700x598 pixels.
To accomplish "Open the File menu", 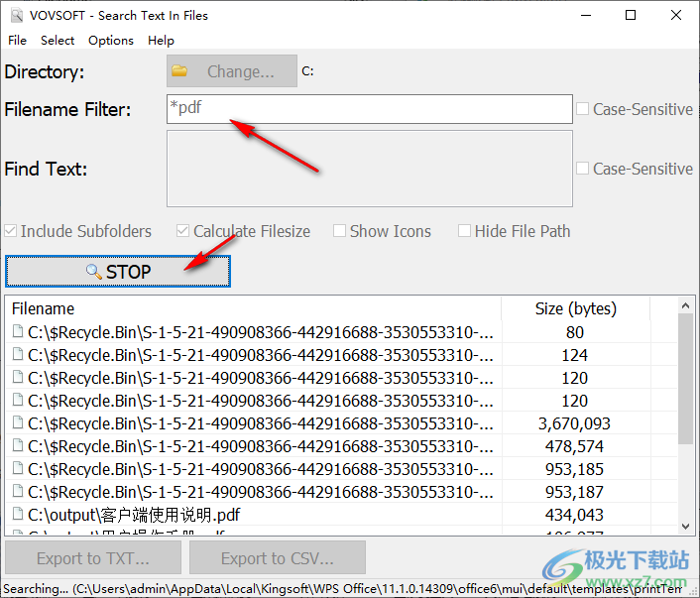I will point(17,41).
